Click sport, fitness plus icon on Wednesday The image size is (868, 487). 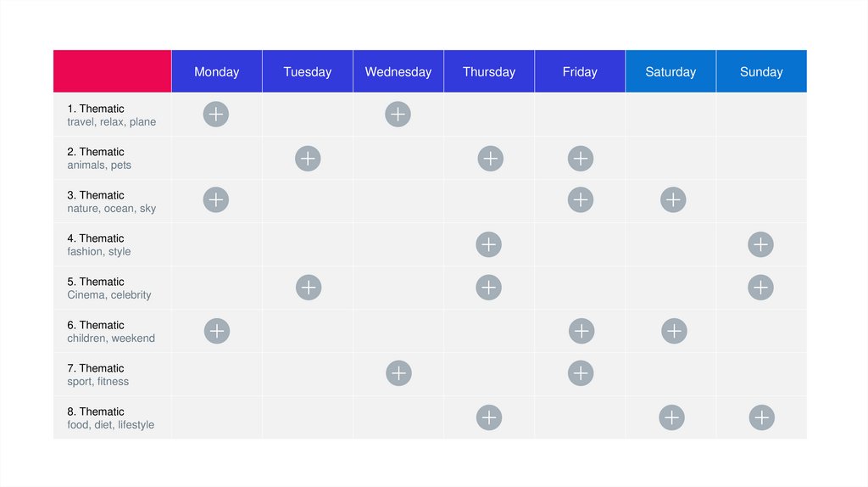[398, 373]
